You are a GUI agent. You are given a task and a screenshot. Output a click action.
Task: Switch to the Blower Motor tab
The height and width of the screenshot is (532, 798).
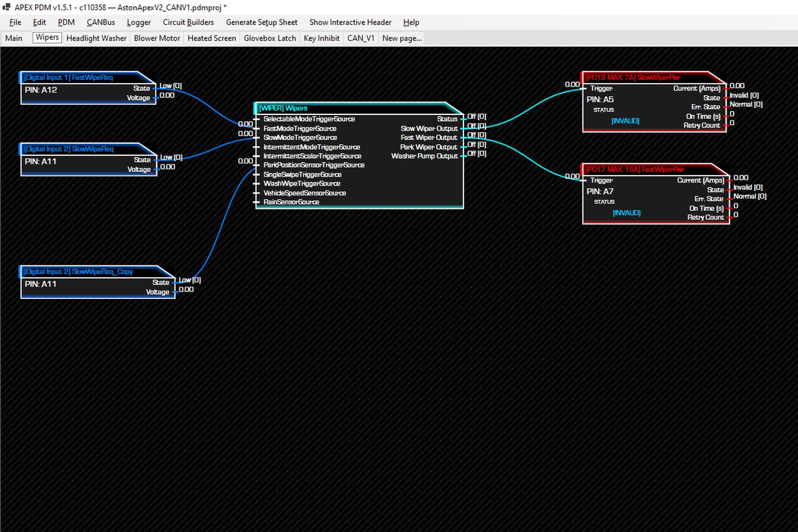click(157, 38)
